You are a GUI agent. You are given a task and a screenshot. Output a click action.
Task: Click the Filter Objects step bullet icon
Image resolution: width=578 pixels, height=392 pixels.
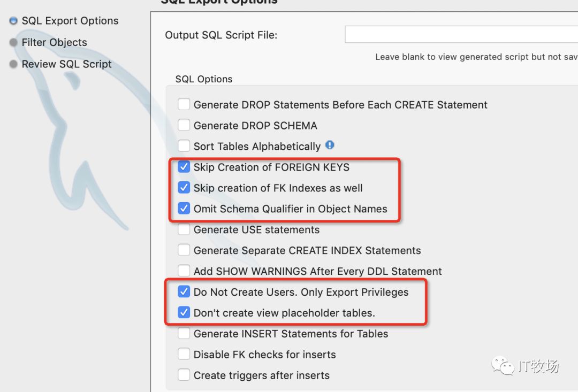pos(12,43)
